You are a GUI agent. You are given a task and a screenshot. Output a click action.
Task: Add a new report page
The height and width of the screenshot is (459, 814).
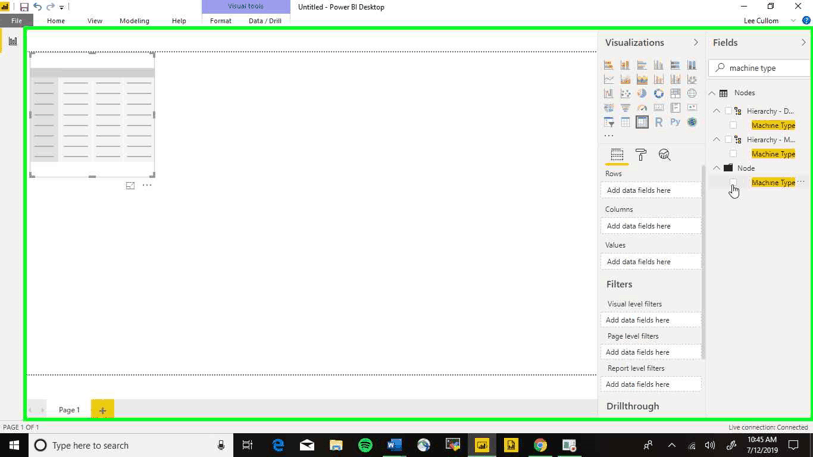(x=102, y=410)
